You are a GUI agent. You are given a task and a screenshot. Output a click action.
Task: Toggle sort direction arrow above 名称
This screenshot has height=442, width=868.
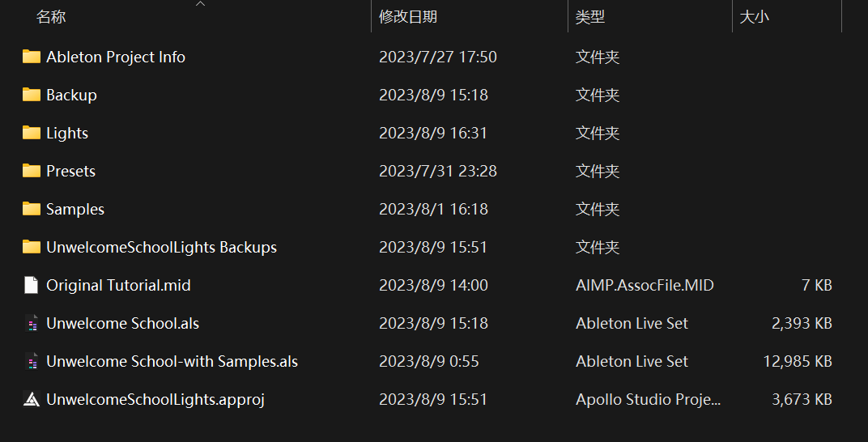[x=201, y=4]
